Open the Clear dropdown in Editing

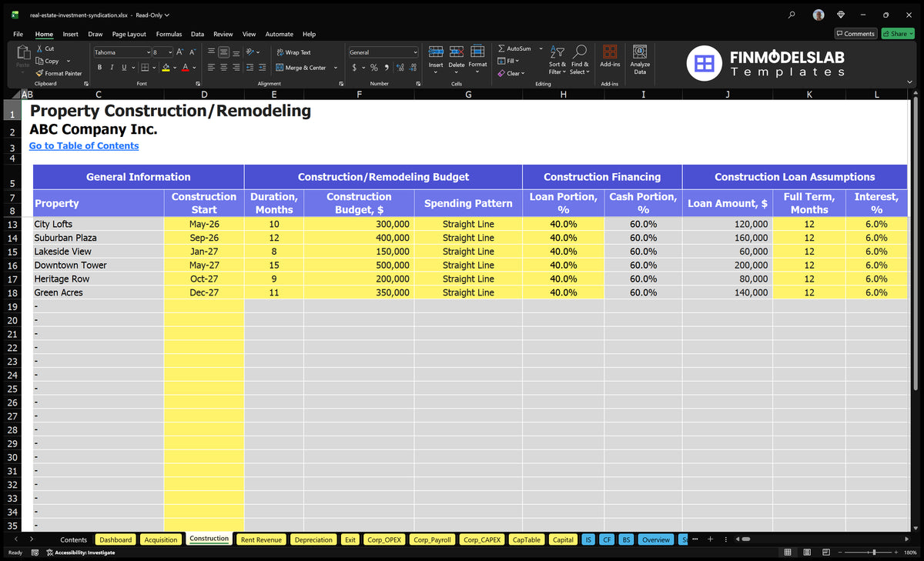(x=511, y=73)
